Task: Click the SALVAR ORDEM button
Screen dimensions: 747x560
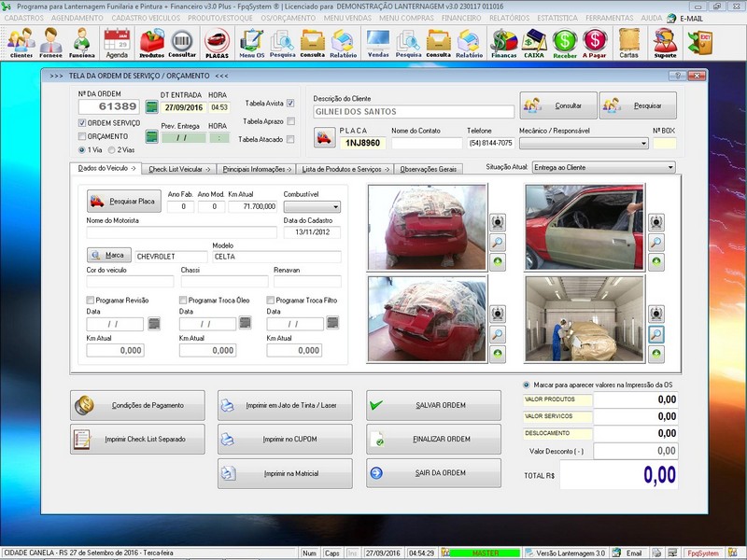Action: click(432, 406)
